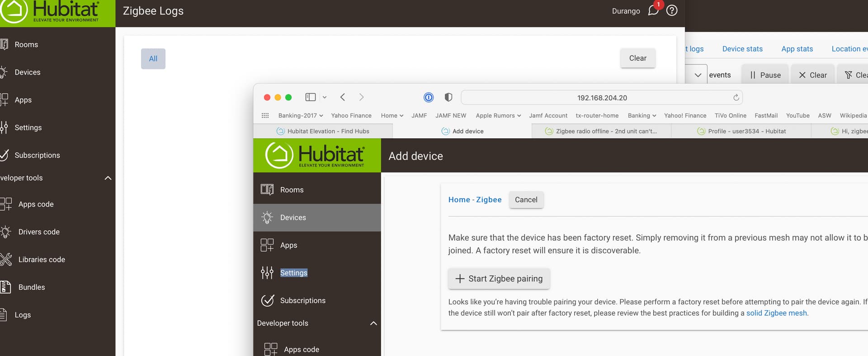The width and height of the screenshot is (868, 356).
Task: Click the Durango hub name in header
Action: (x=626, y=11)
